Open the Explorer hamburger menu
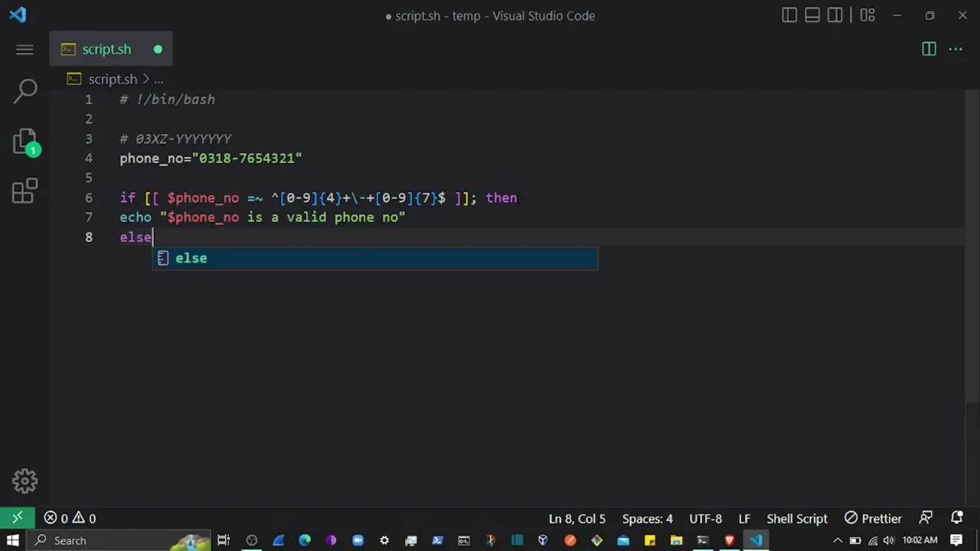The height and width of the screenshot is (551, 980). (24, 50)
